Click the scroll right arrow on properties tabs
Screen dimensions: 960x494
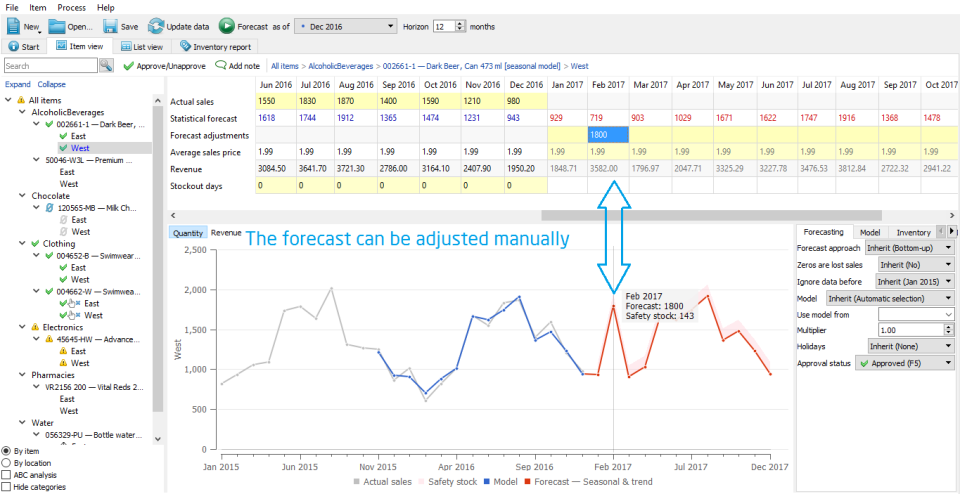952,232
